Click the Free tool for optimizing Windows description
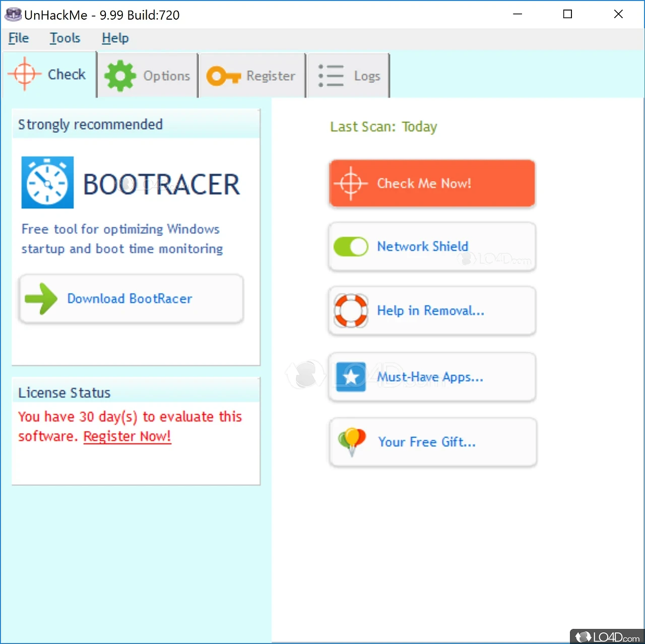 (122, 239)
